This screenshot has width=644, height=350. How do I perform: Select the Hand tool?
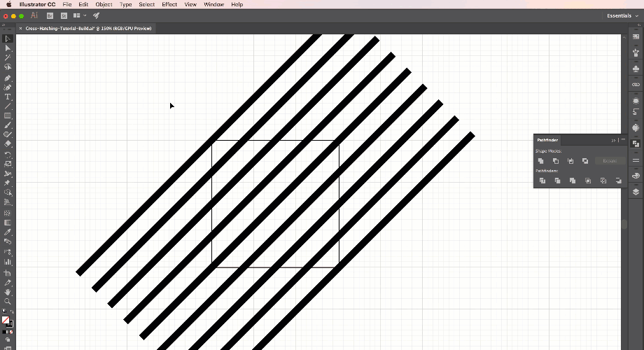pos(8,292)
